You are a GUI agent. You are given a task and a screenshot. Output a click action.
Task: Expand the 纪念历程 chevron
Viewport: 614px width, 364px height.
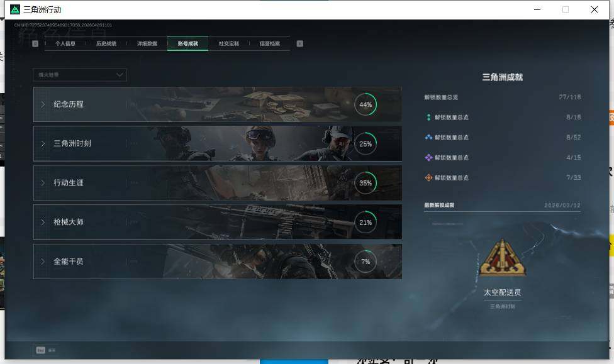click(x=43, y=104)
